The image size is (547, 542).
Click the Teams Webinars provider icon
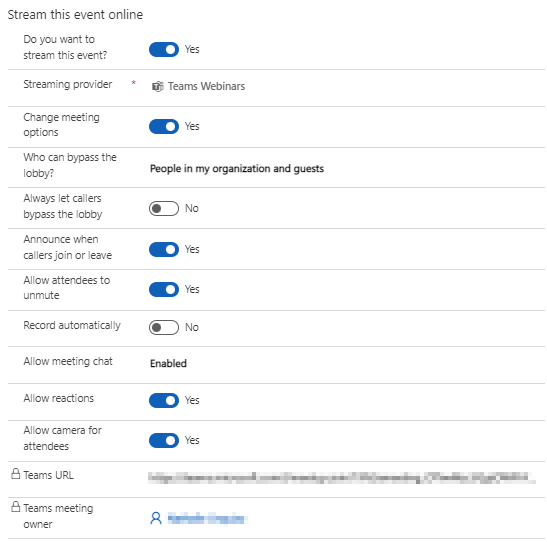158,86
